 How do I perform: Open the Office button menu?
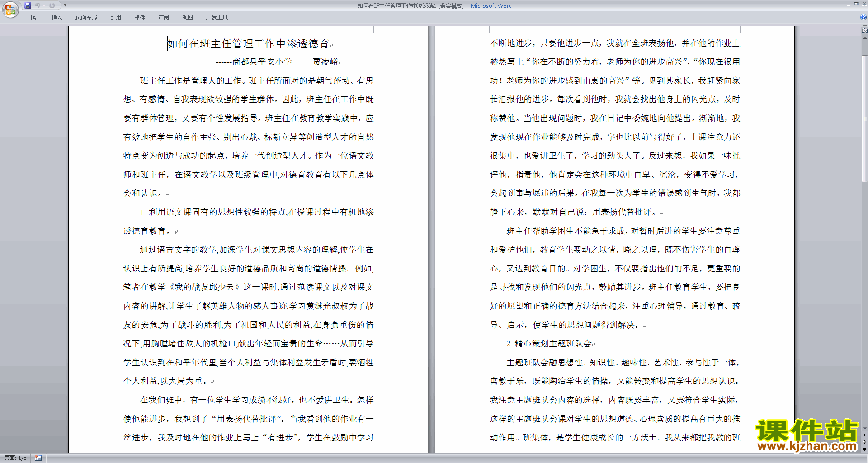click(x=10, y=9)
